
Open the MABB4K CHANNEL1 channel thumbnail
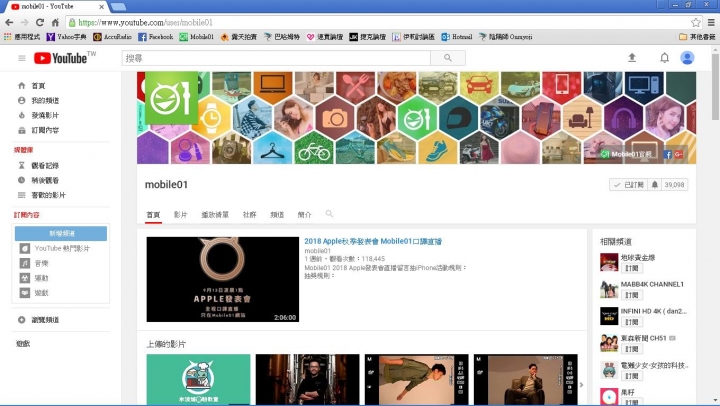tap(609, 289)
